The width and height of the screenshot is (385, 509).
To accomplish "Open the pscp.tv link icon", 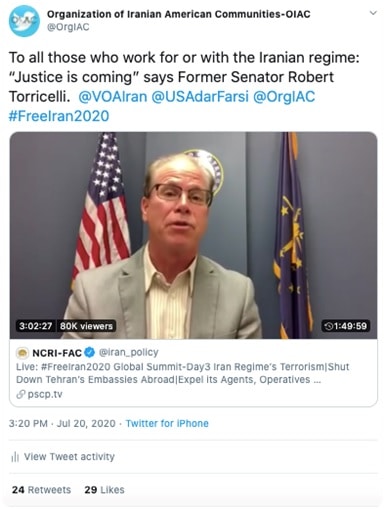I will click(21, 394).
